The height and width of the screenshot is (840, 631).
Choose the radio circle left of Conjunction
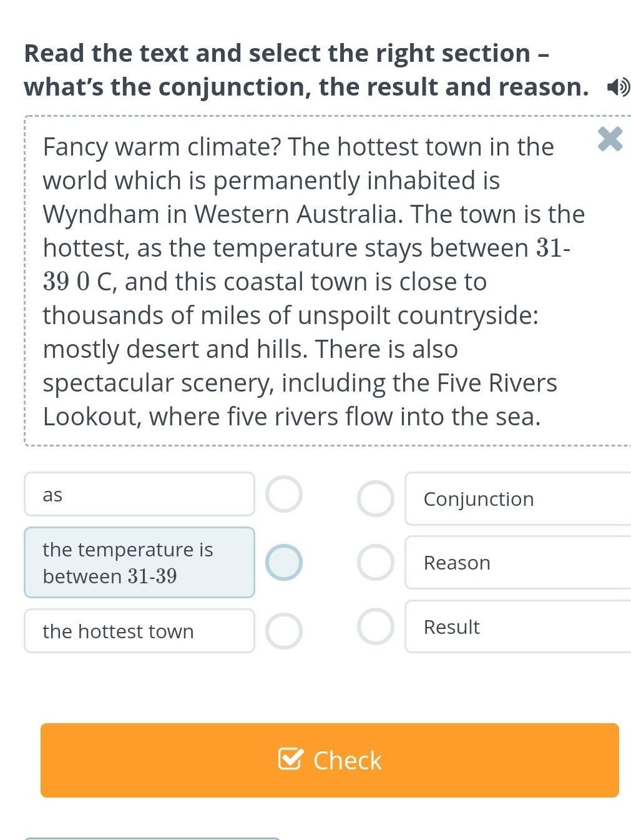click(x=376, y=498)
